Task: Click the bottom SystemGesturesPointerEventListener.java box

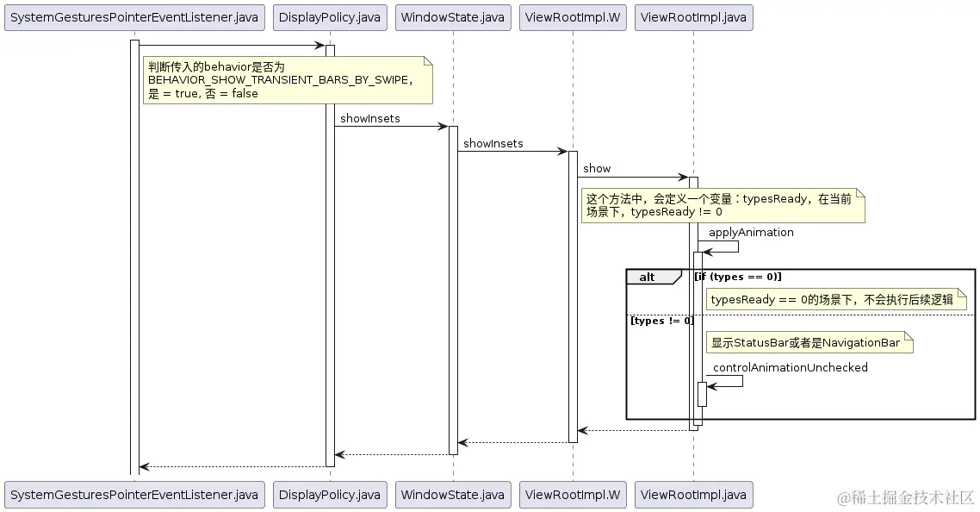Action: [134, 495]
